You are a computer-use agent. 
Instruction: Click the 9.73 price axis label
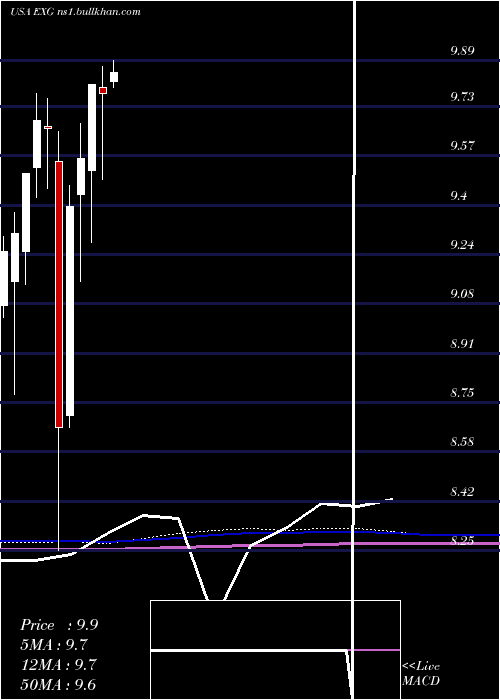(462, 97)
